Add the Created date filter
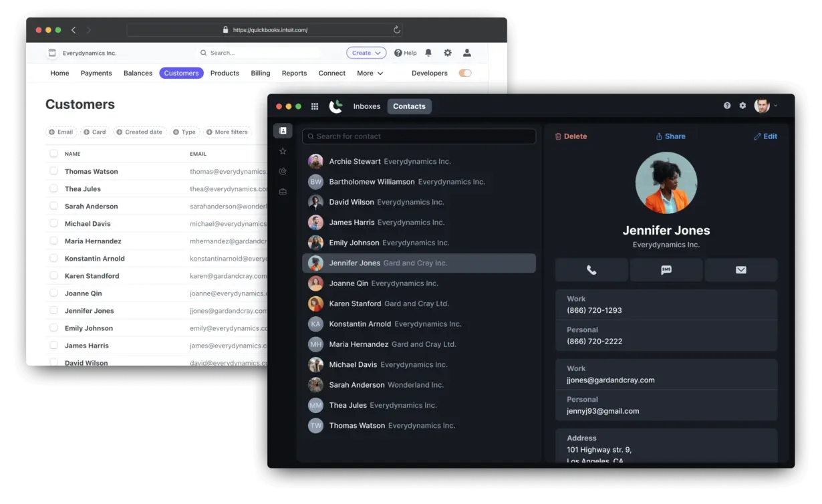Screen dimensions: 822x504 coord(139,132)
